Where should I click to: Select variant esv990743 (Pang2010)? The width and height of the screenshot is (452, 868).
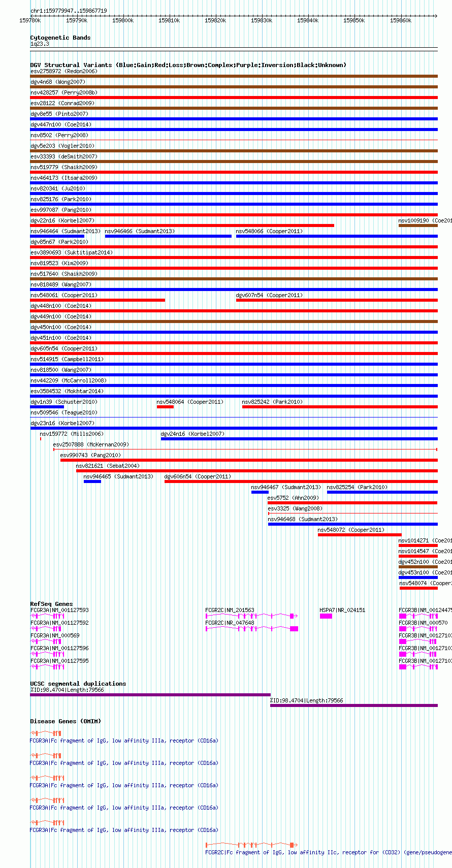tap(91, 455)
